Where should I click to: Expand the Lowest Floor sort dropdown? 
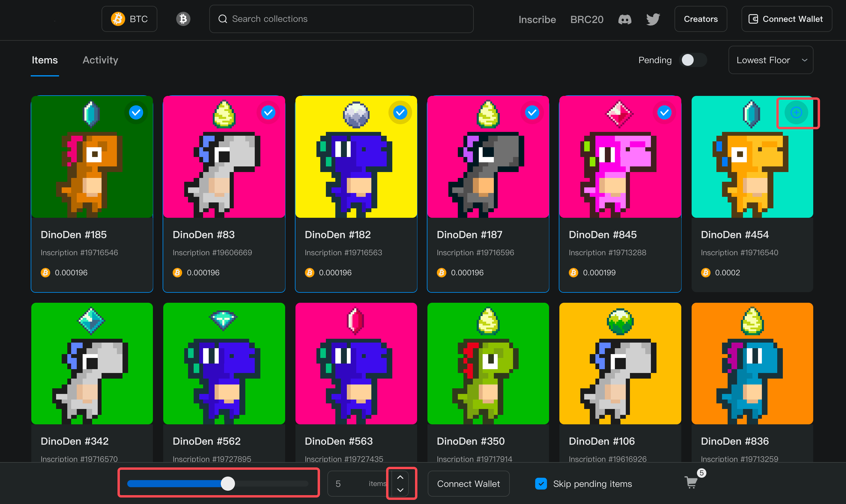pyautogui.click(x=770, y=60)
